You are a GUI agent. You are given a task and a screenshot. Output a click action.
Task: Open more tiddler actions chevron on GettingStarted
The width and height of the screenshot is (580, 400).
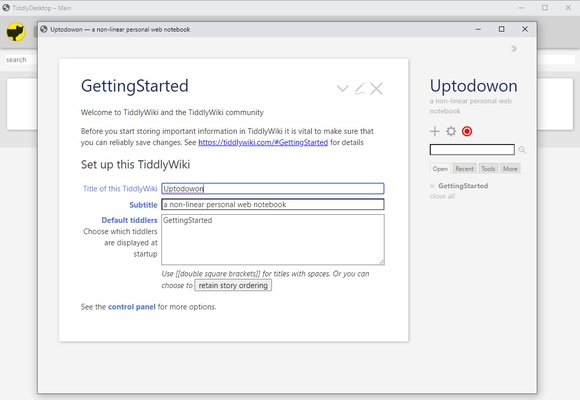pos(343,88)
